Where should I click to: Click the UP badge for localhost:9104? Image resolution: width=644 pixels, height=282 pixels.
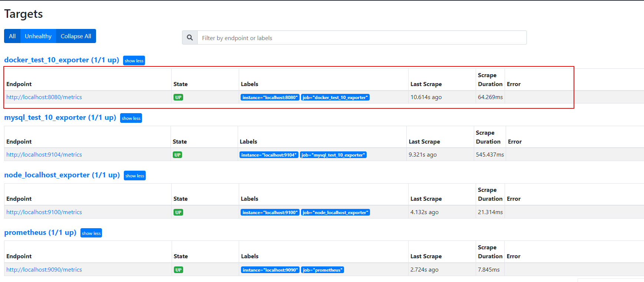point(178,155)
